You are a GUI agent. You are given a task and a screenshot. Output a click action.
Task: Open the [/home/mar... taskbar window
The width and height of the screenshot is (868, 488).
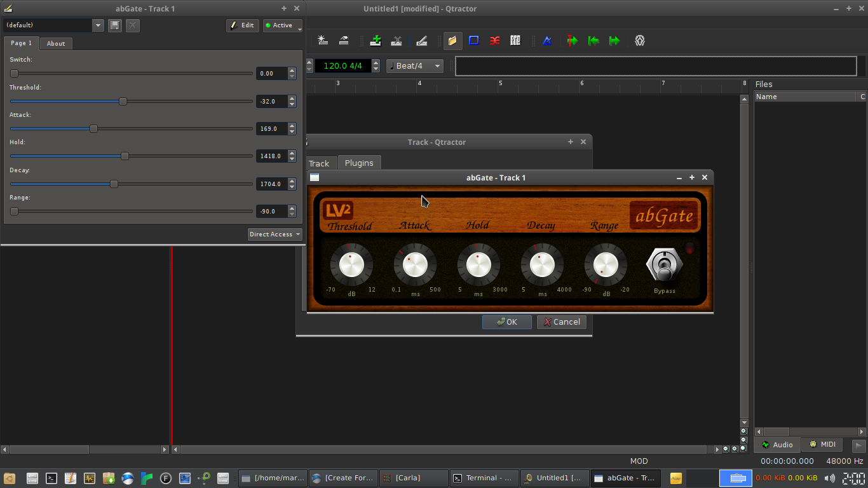pos(273,478)
